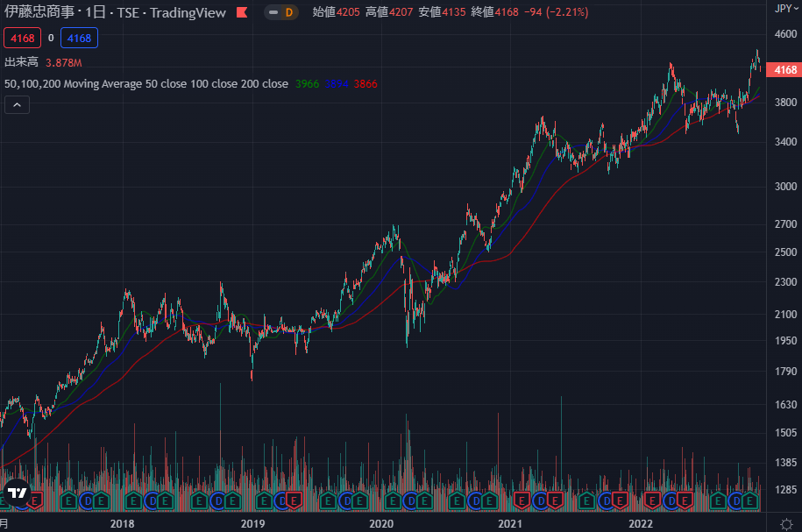The height and width of the screenshot is (532, 802).
Task: Click the 終値 close value 4168
Action: 507,12
